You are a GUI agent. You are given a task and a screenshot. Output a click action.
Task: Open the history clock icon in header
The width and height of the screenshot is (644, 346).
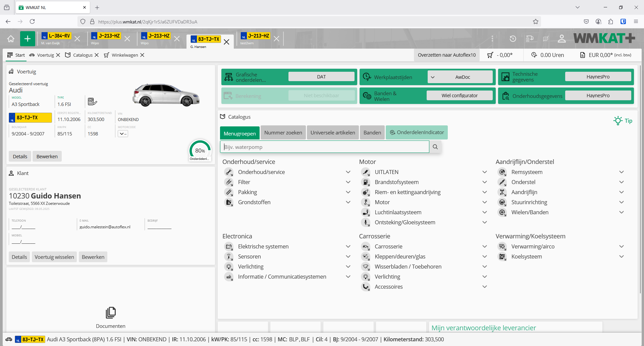pos(513,39)
